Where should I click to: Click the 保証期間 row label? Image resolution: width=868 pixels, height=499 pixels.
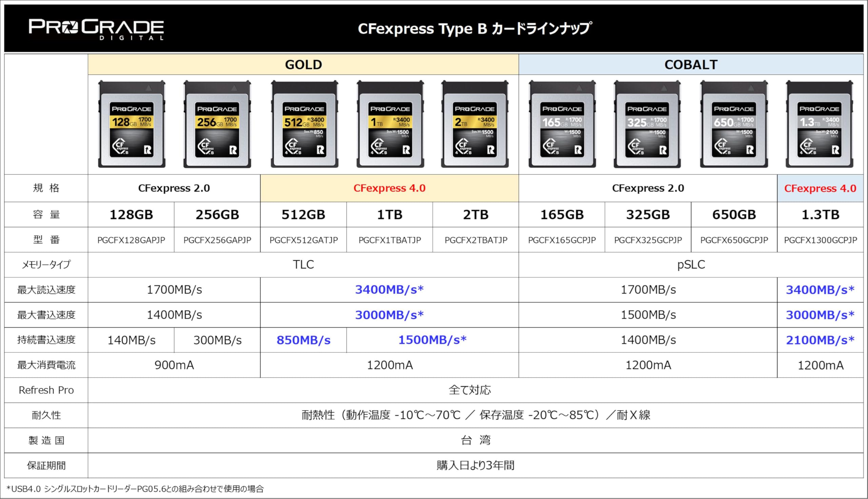pyautogui.click(x=46, y=465)
